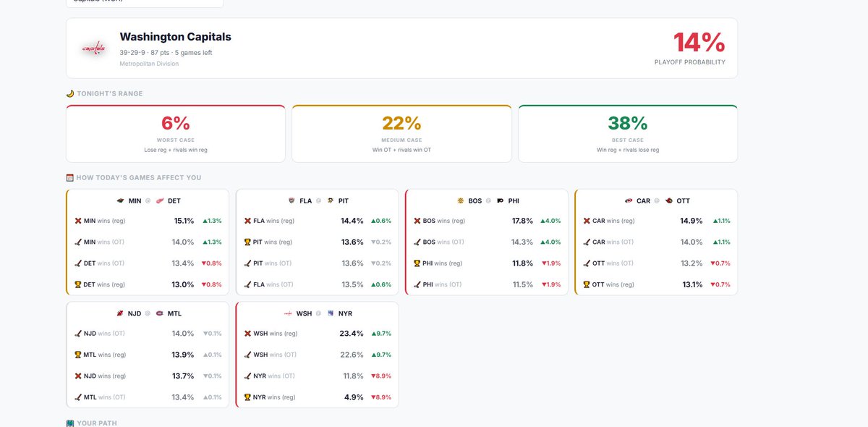Click the Florida Panthers logo in the FLA @ PIT card
This screenshot has width=868, height=427.
[292, 201]
